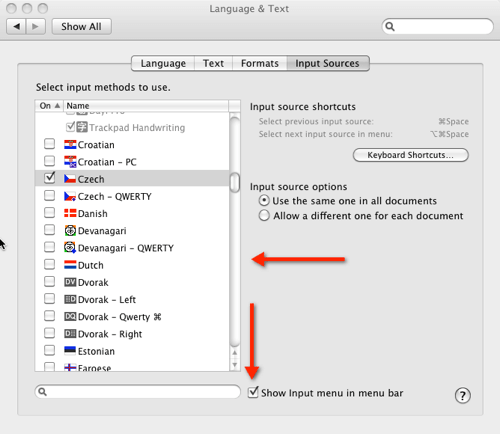Select the Dvorak - Qwerty ⌘ row text
This screenshot has width=500, height=434.
click(119, 317)
